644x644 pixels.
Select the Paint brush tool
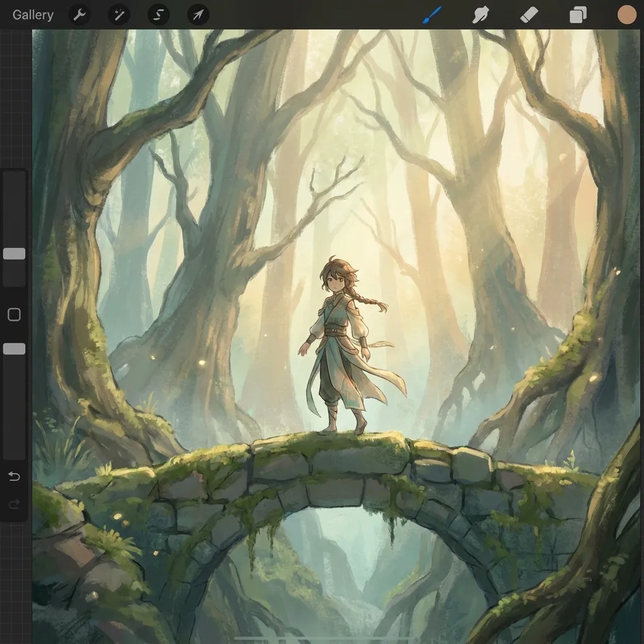(x=431, y=14)
